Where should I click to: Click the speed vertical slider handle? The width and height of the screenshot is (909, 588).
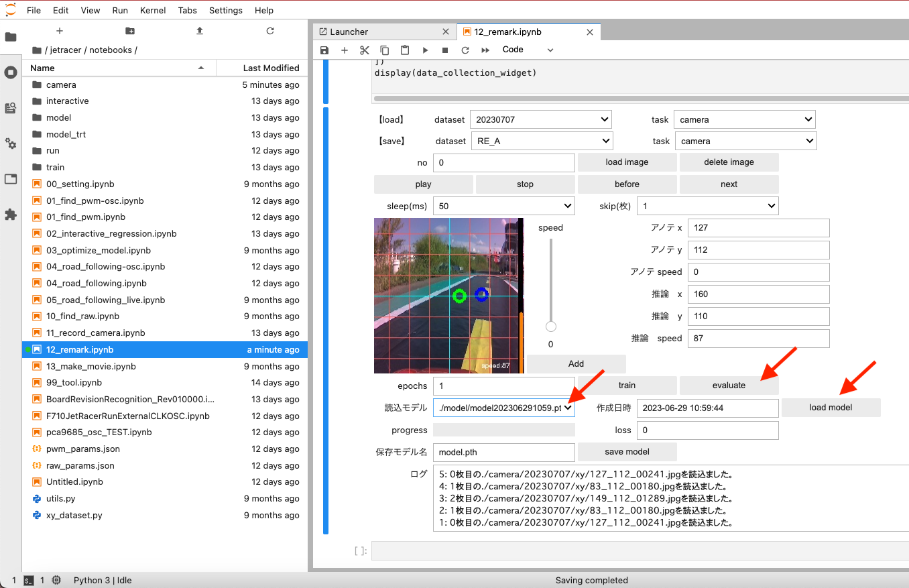(x=551, y=327)
